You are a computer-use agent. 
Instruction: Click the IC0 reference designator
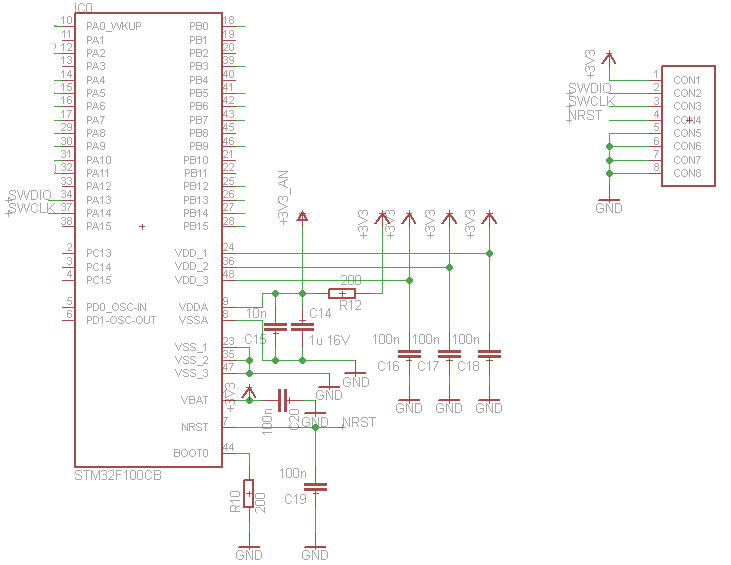coord(83,7)
